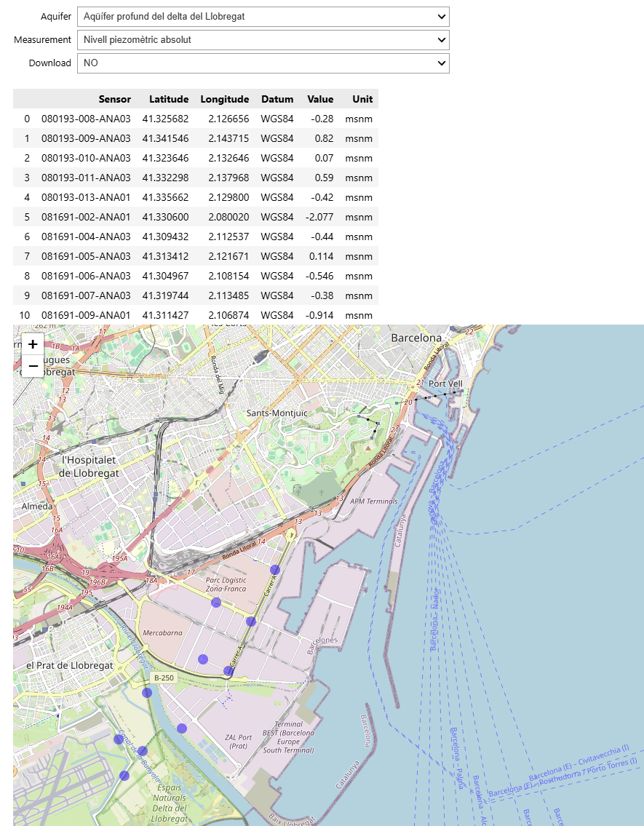Select the marker beside the B-250 road label
This screenshot has height=826, width=644.
147,693
